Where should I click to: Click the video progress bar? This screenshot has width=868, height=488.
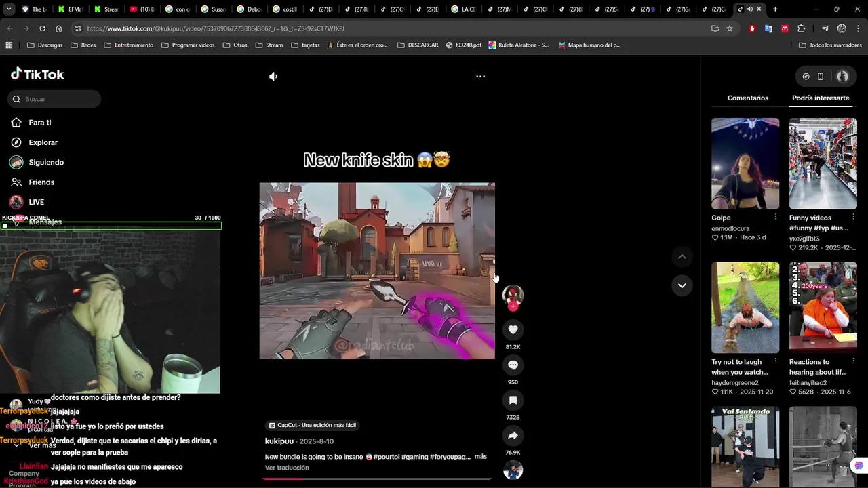coord(377,479)
